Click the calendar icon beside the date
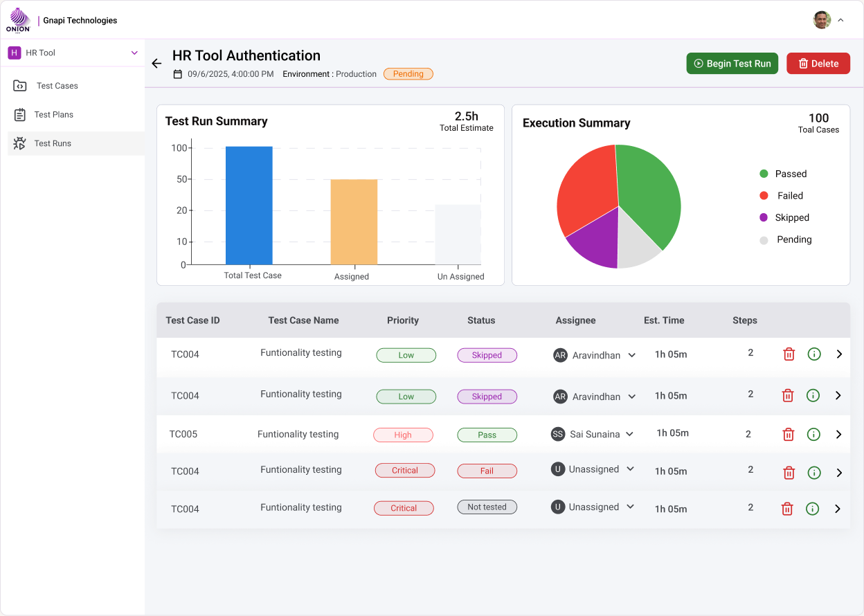The image size is (864, 616). pyautogui.click(x=178, y=74)
